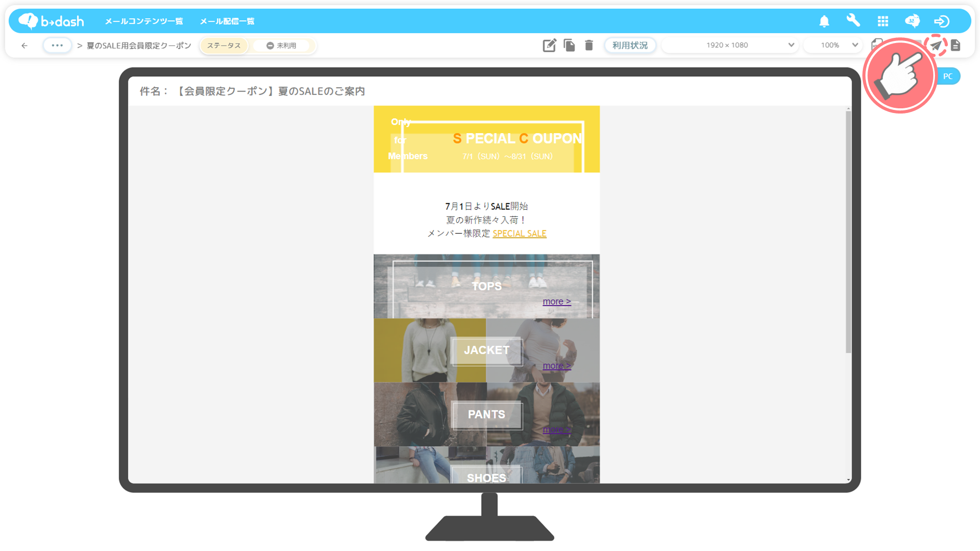This screenshot has width=980, height=551.
Task: Click the 7月1日よりSALE開始 text
Action: click(486, 206)
